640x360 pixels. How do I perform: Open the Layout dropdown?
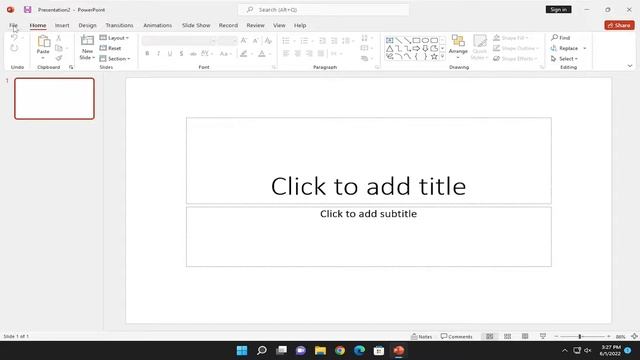pyautogui.click(x=114, y=38)
